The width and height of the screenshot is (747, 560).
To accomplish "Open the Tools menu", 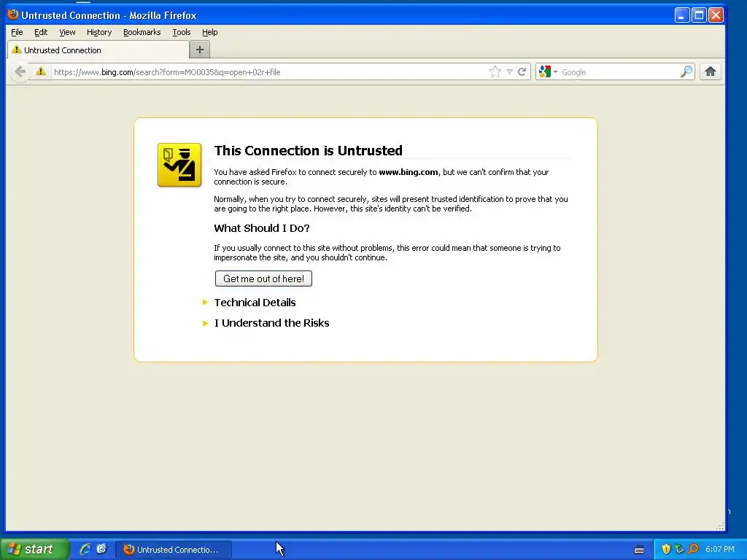I will point(182,32).
